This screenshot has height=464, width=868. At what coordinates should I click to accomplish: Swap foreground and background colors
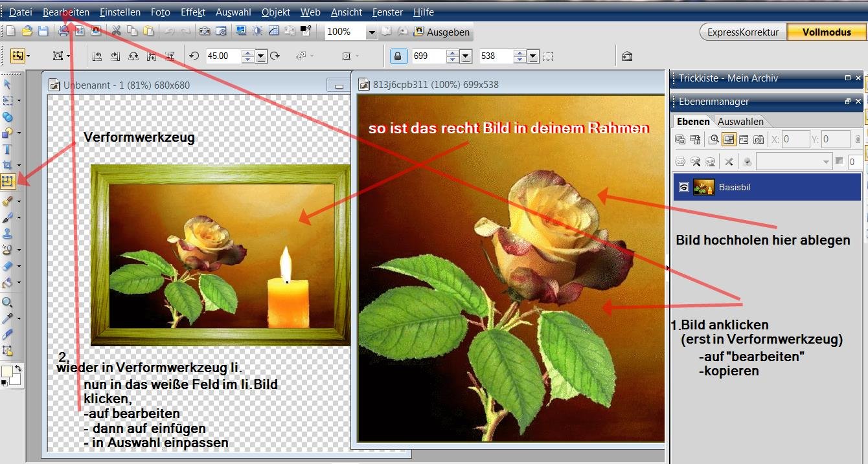coord(19,368)
